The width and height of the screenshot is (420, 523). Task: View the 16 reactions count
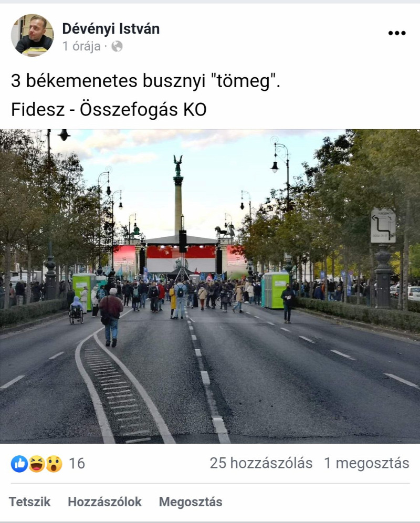tap(77, 464)
